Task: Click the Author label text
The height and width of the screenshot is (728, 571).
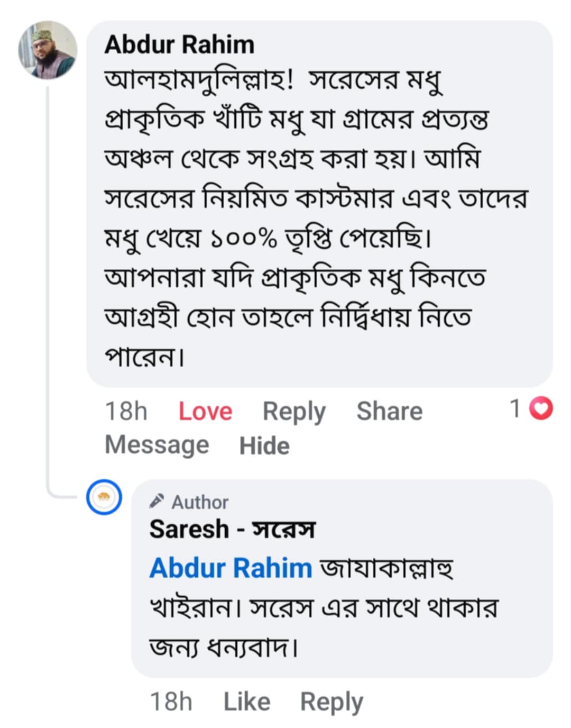Action: click(x=200, y=502)
